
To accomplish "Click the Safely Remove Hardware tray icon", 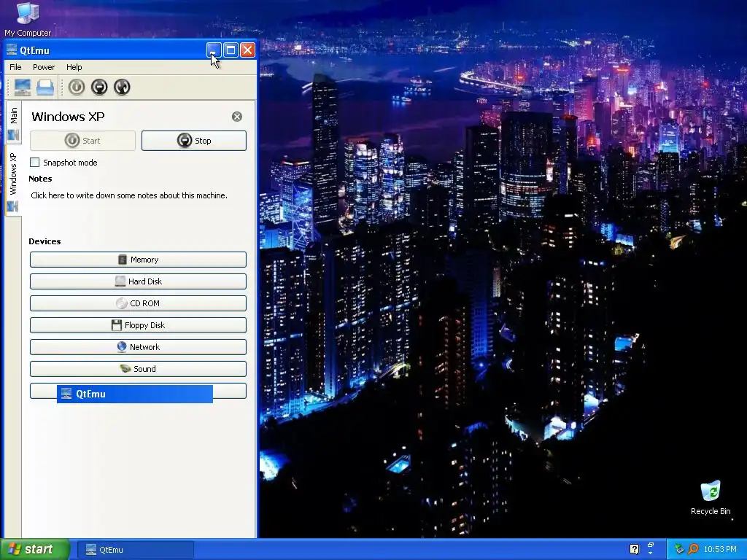I will [679, 550].
